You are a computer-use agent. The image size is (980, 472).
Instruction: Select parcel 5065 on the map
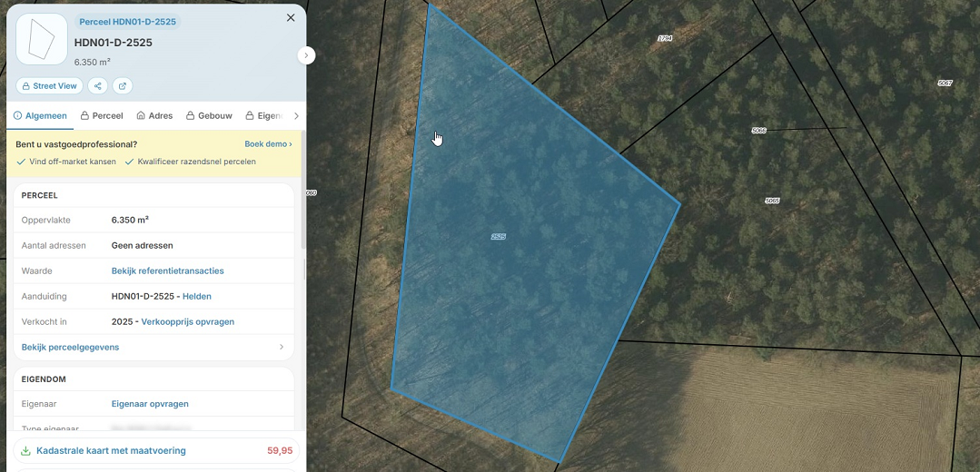coord(773,201)
